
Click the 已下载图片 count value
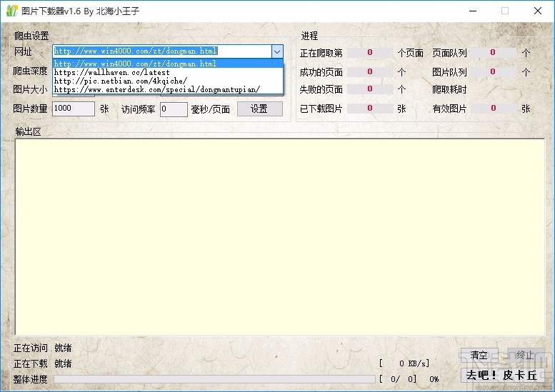point(370,109)
